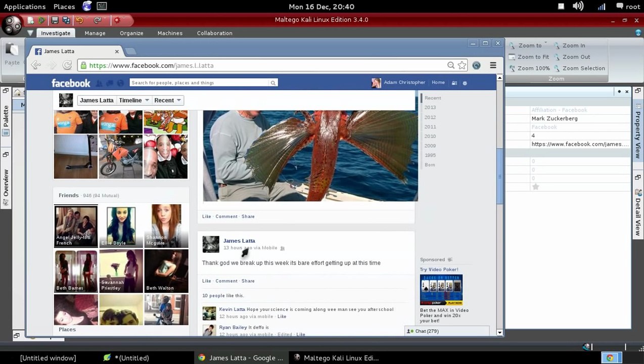Select the James Latta Chrome tab
The width and height of the screenshot is (644, 364).
tap(76, 51)
